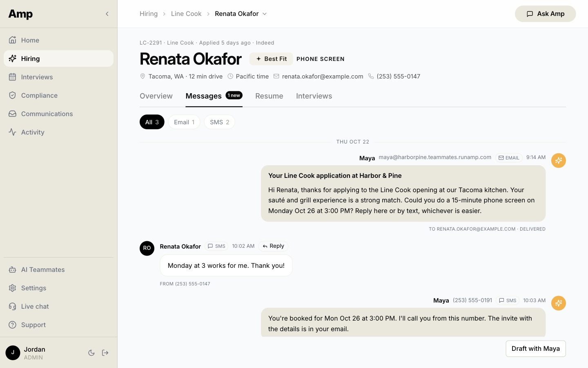Click the email address renata.okafor@example.com
The image size is (588, 368).
click(323, 76)
